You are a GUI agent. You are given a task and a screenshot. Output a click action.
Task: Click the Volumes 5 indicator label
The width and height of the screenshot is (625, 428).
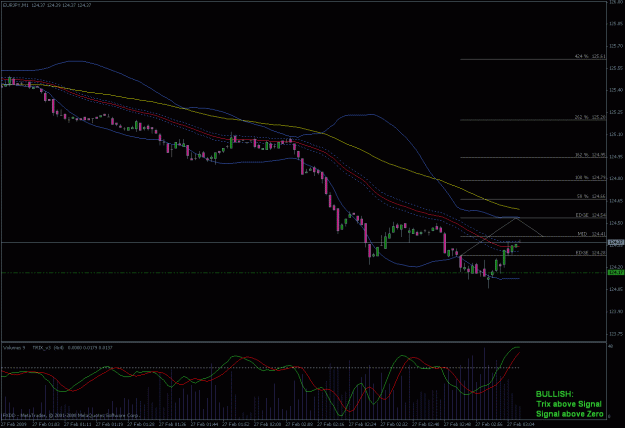click(x=14, y=348)
